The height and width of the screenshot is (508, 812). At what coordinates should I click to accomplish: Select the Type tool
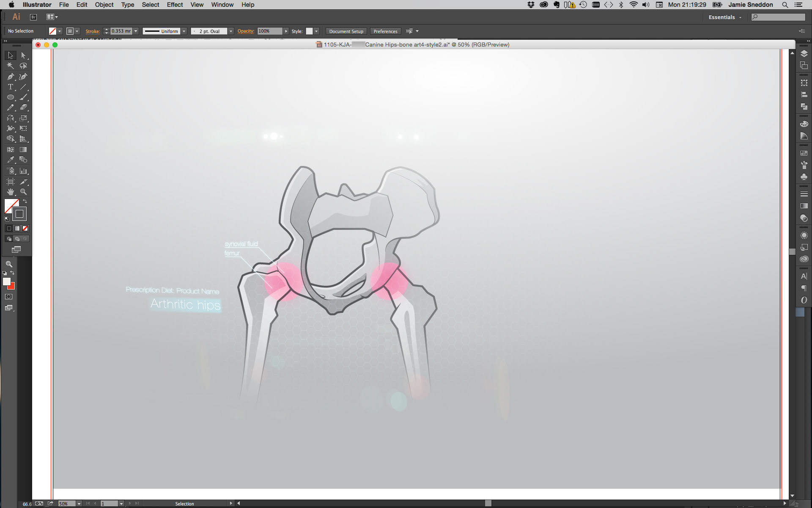(11, 87)
